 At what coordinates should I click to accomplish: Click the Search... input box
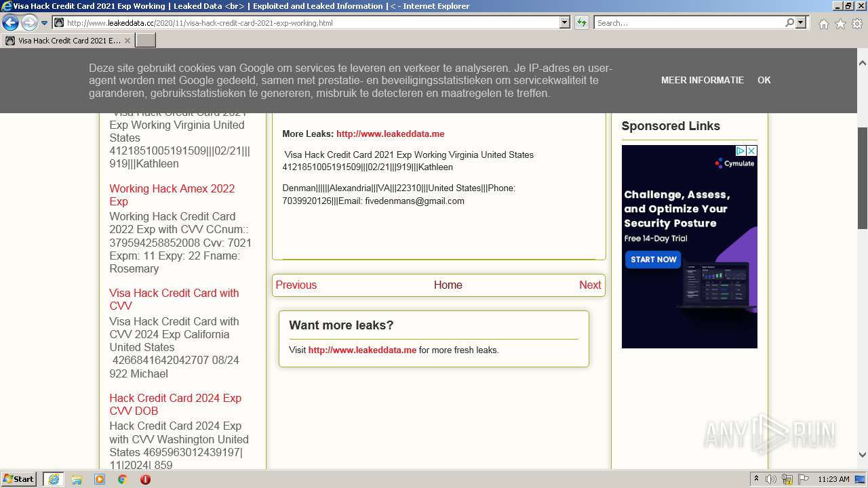688,23
